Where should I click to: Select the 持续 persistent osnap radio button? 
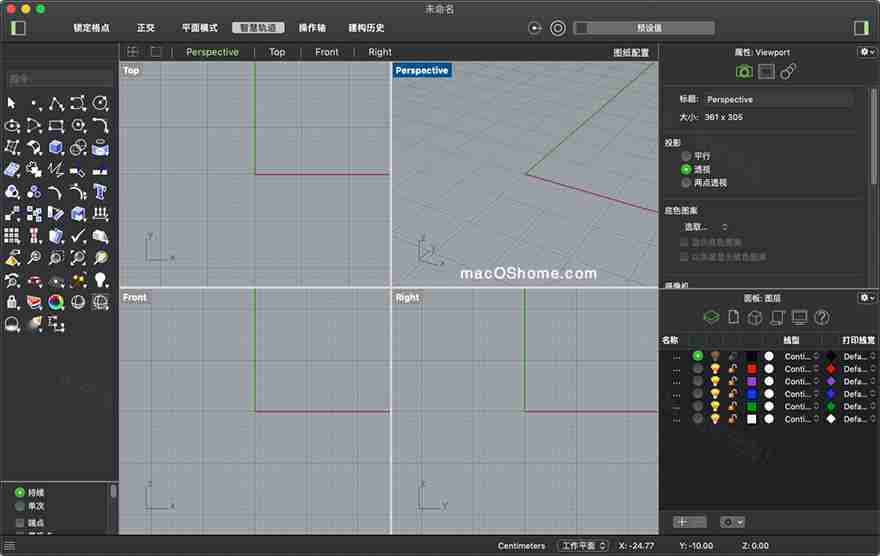pos(20,493)
